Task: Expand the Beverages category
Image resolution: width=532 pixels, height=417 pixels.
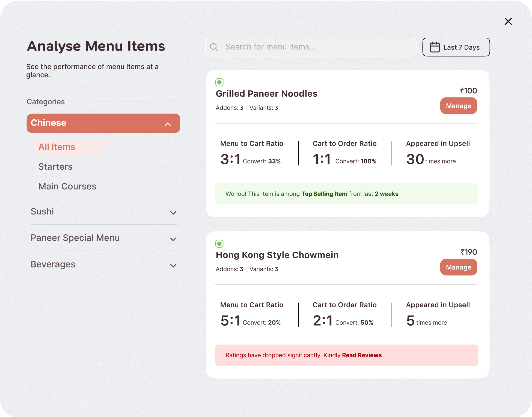Action: click(x=173, y=266)
